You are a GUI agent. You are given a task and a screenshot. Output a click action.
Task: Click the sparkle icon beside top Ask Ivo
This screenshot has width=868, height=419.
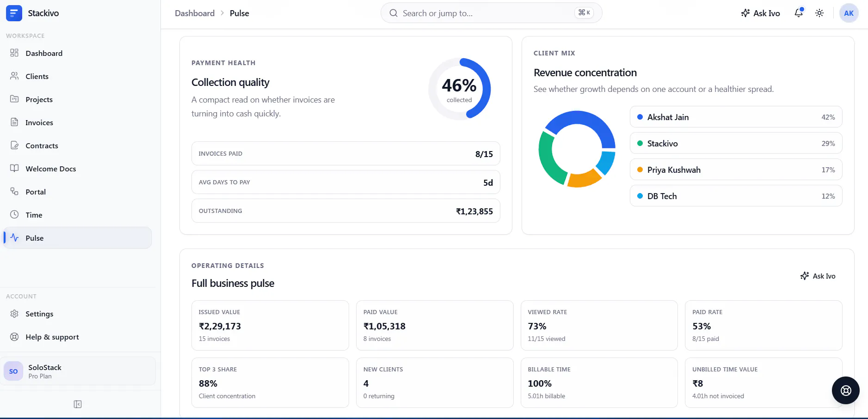point(745,13)
